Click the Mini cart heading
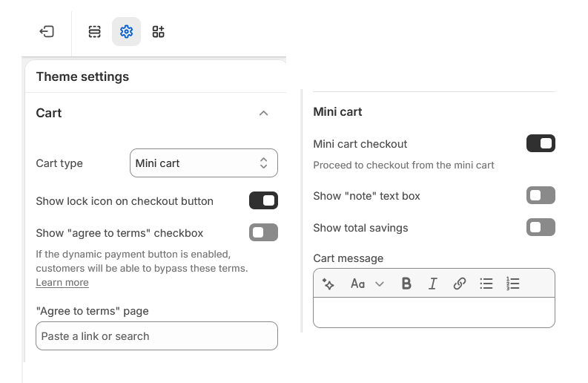 click(337, 112)
